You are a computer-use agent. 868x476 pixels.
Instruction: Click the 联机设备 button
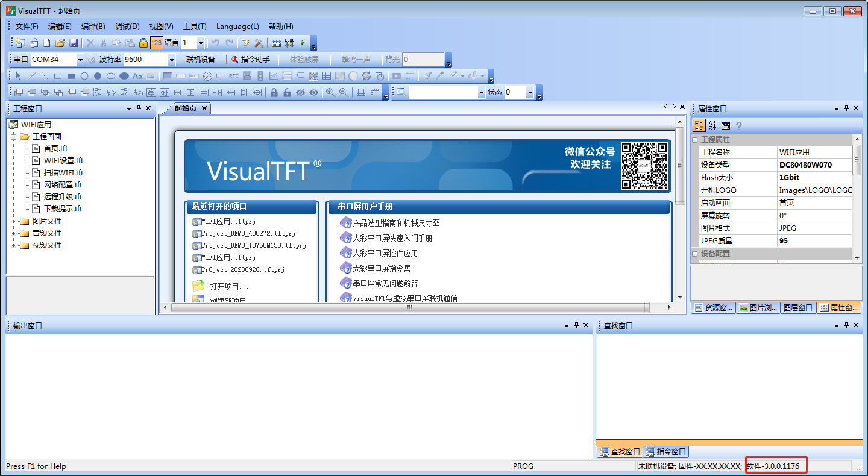pyautogui.click(x=201, y=60)
